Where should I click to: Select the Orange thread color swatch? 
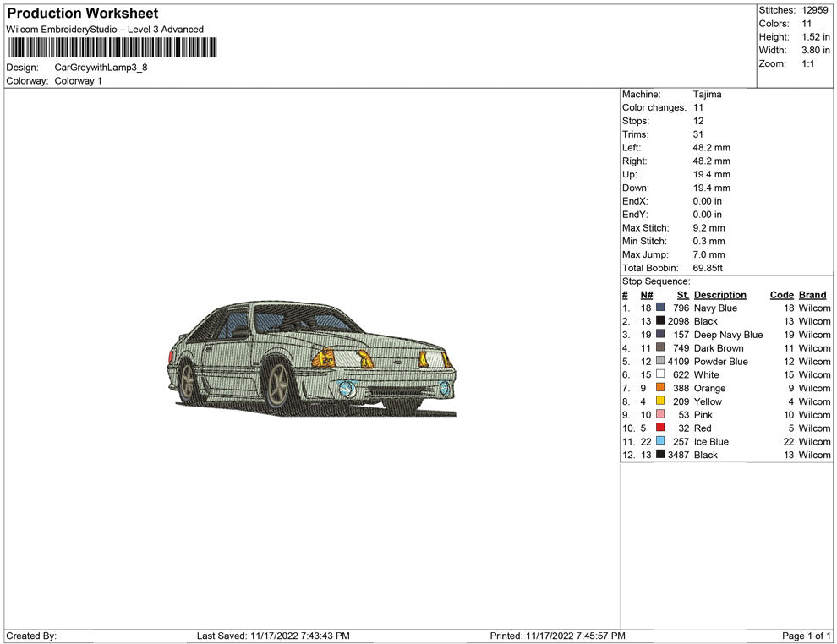tap(660, 388)
